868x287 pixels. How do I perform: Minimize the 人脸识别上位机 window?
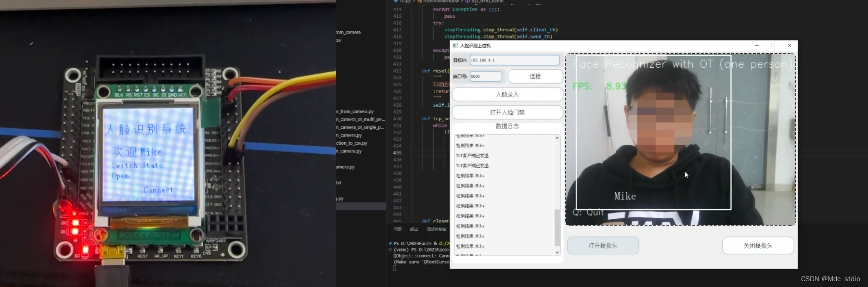757,46
